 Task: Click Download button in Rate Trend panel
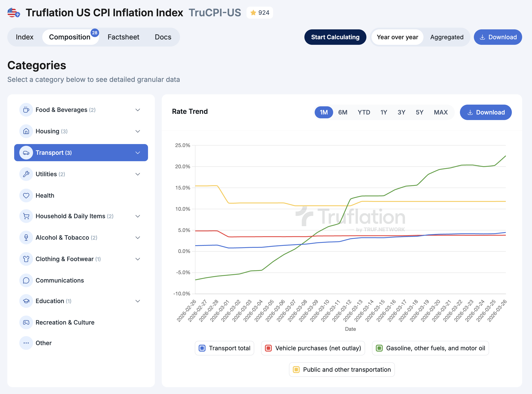point(485,112)
